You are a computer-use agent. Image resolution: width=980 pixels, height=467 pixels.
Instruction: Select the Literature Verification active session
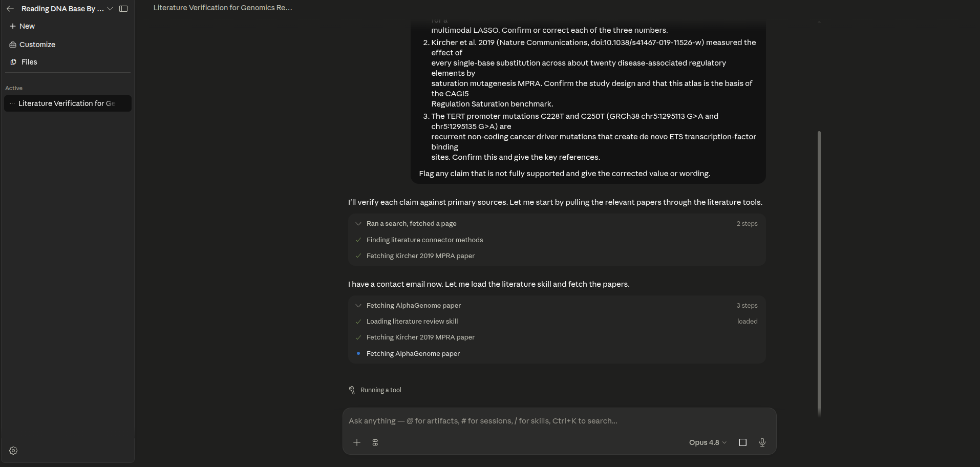tap(68, 103)
